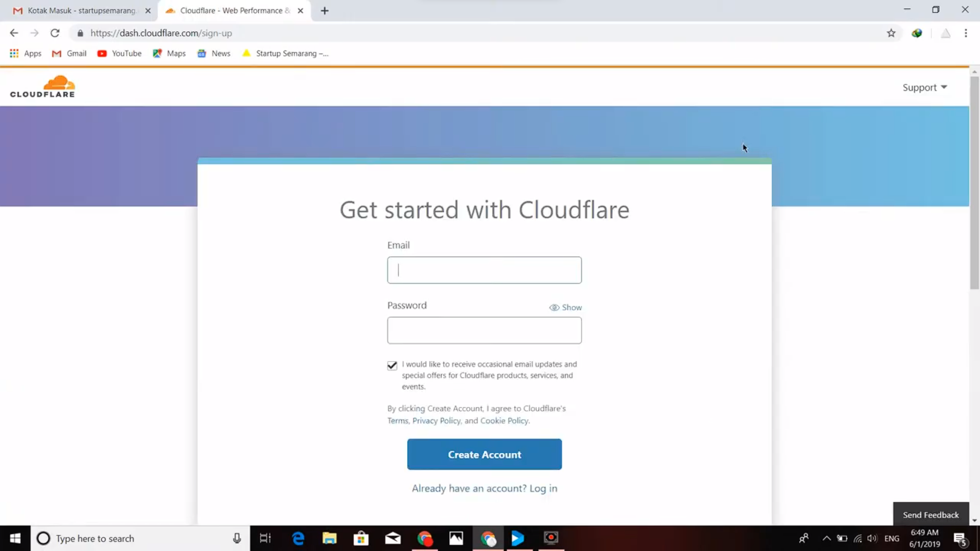Open Gmail bookmark

(x=69, y=53)
